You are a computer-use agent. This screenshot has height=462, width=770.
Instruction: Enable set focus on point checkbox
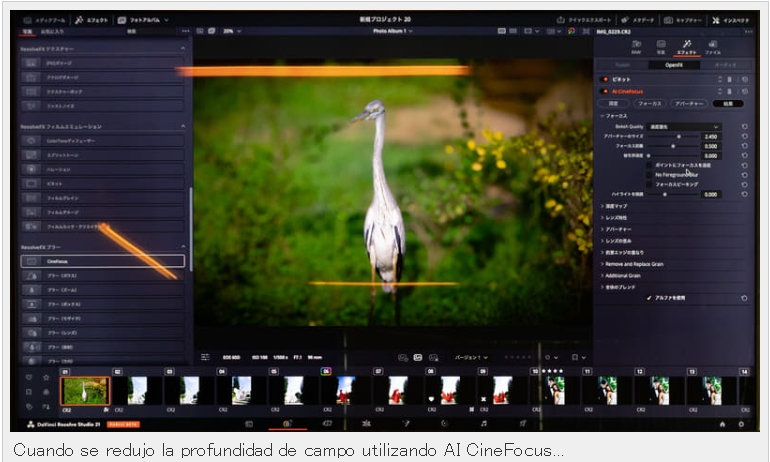(649, 165)
